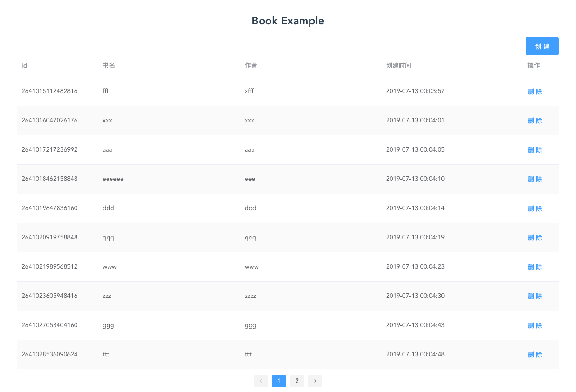Screen dimensions: 576x392
Task: Switch to page 2 of the book list
Action: point(297,381)
